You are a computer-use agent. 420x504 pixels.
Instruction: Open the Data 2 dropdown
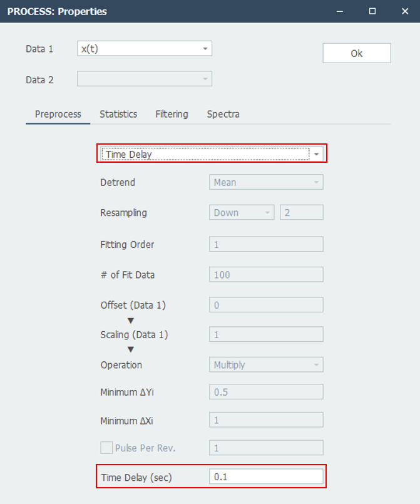tap(144, 78)
